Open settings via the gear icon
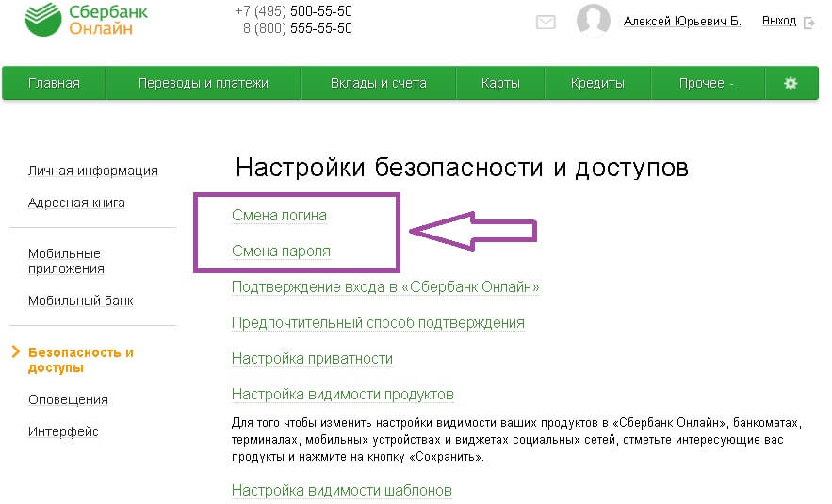832x504 pixels. coord(791,83)
